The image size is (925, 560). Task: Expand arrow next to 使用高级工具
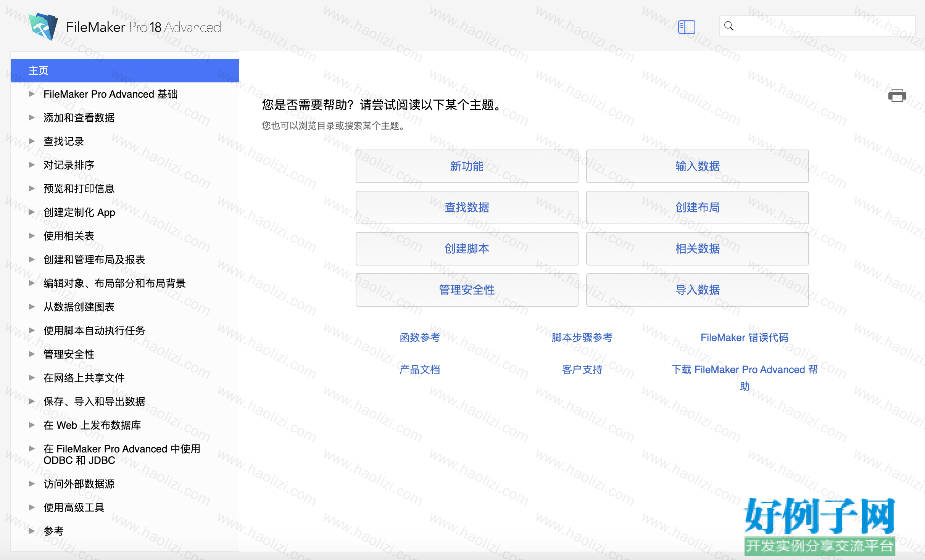pos(32,507)
